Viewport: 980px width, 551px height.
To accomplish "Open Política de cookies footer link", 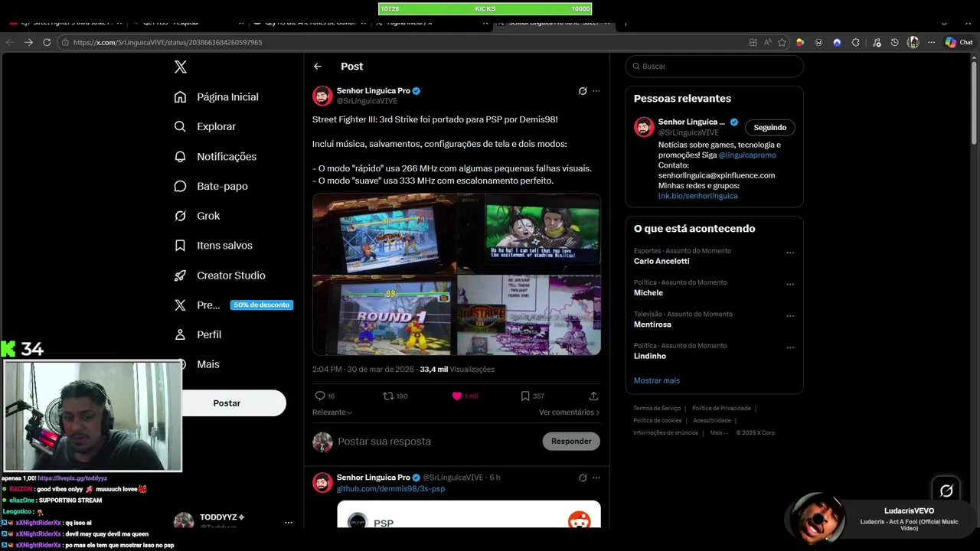I will pyautogui.click(x=657, y=421).
